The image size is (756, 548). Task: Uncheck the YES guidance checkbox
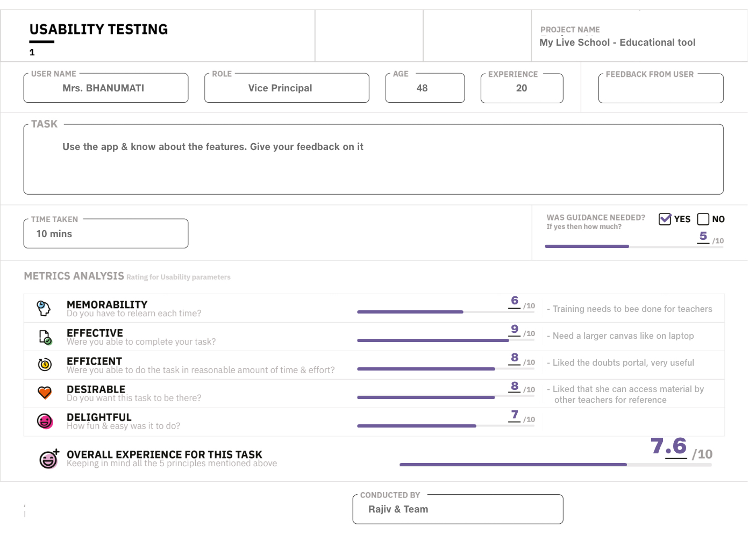click(x=665, y=219)
